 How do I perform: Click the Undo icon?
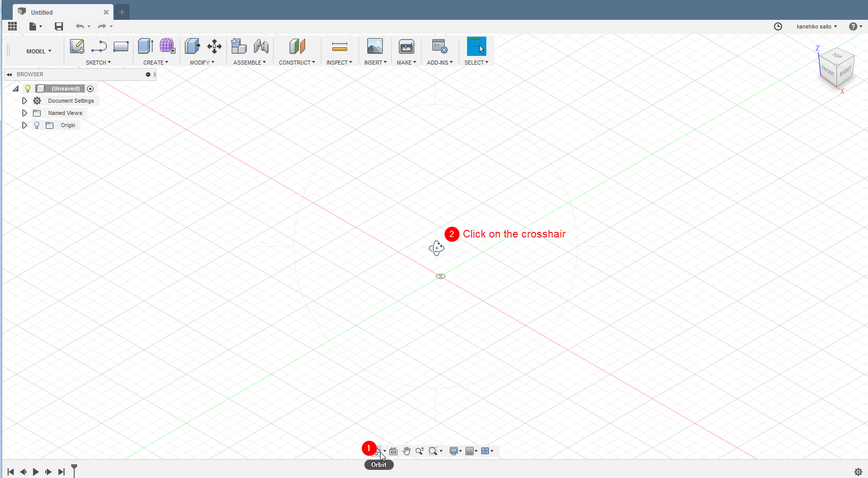pos(79,26)
